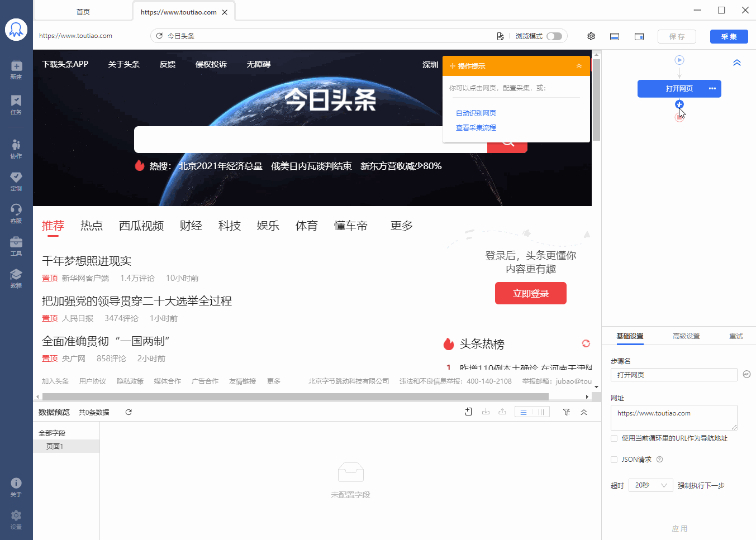Click the export upload icon in data preview
The height and width of the screenshot is (540, 756).
coord(502,412)
